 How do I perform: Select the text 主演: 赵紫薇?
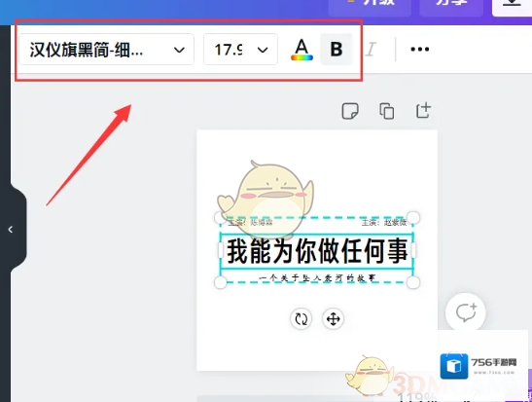click(384, 222)
